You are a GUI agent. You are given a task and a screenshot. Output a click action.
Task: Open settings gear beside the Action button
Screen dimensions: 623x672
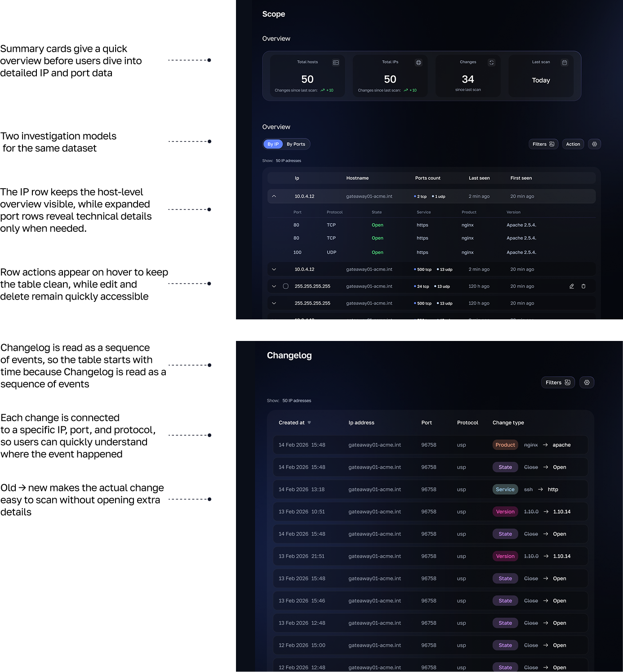click(x=595, y=144)
